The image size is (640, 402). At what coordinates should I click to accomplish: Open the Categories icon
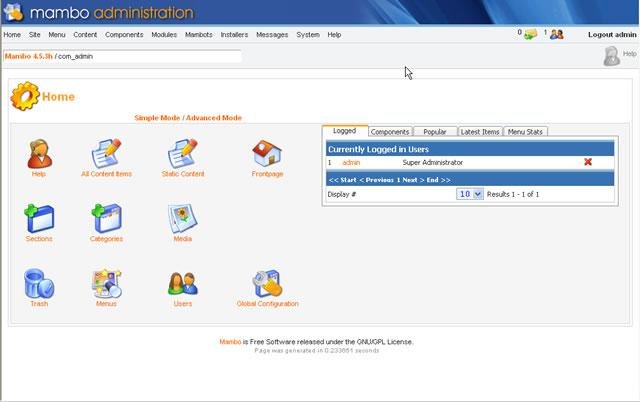pos(106,218)
